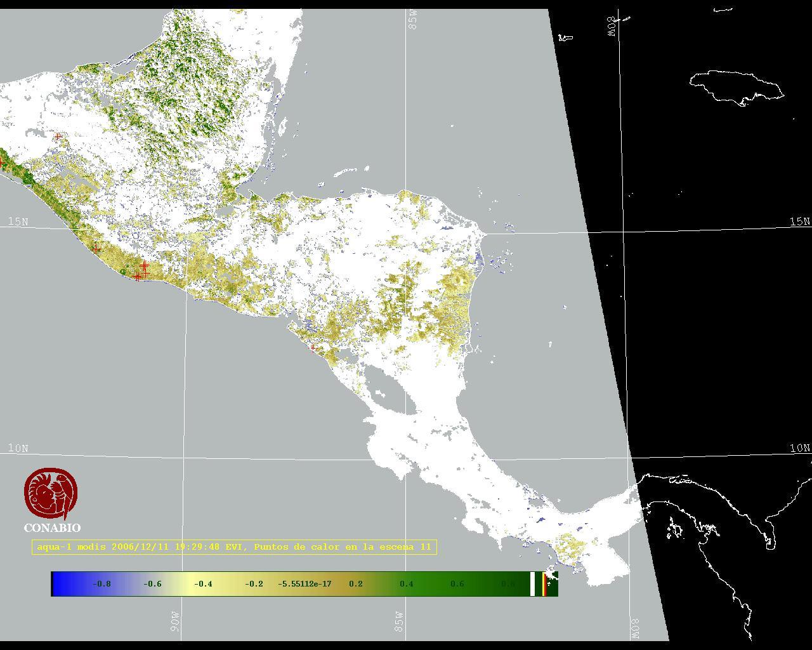Click the 10N latitude label on the right edge
812x650 pixels.
point(799,448)
